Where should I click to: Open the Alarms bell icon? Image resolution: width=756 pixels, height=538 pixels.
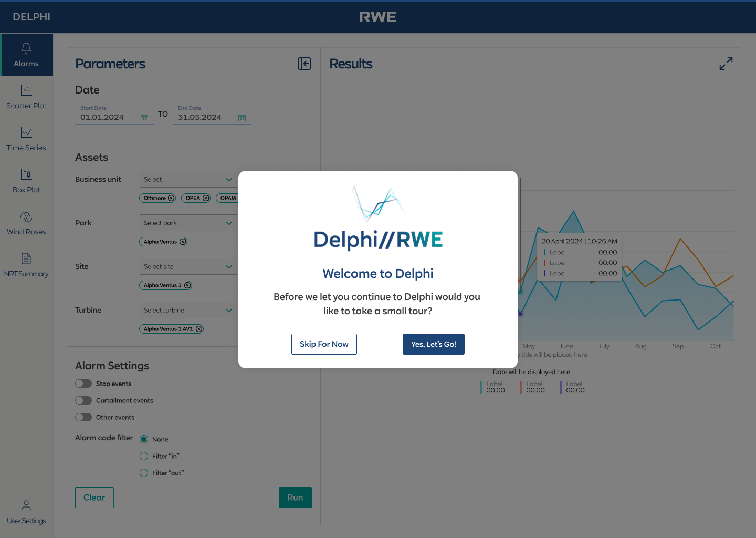[26, 48]
